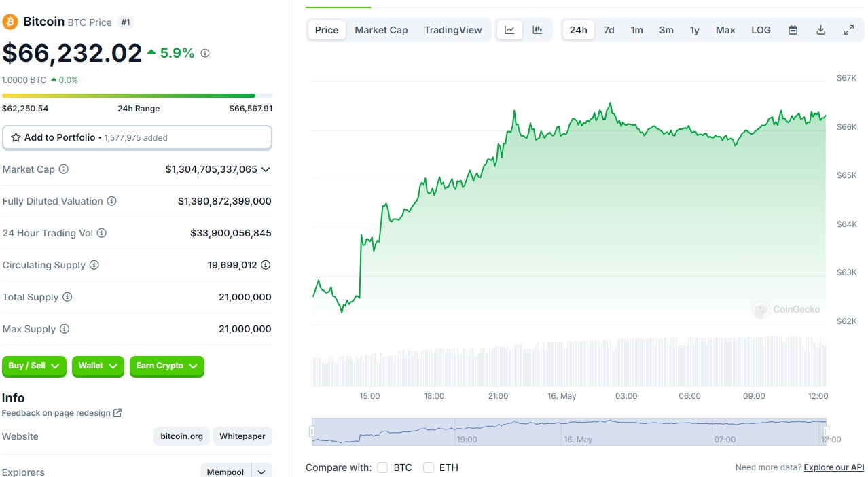
Task: Click the $1,390,872,399,000 valuation value
Action: (x=225, y=201)
